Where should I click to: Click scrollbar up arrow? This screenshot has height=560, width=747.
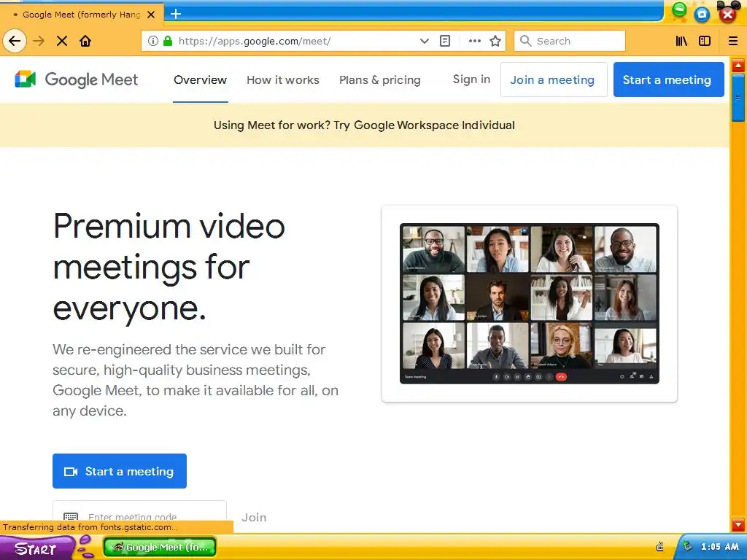(x=738, y=65)
